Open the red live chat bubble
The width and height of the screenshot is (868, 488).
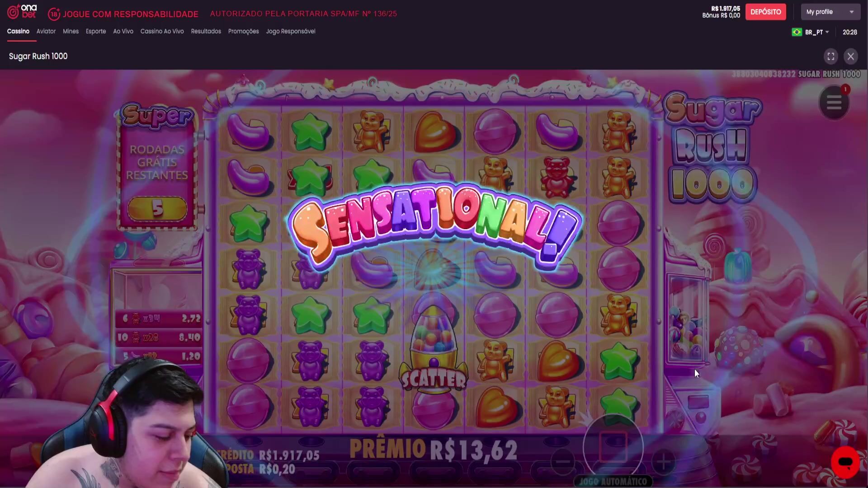tap(845, 462)
